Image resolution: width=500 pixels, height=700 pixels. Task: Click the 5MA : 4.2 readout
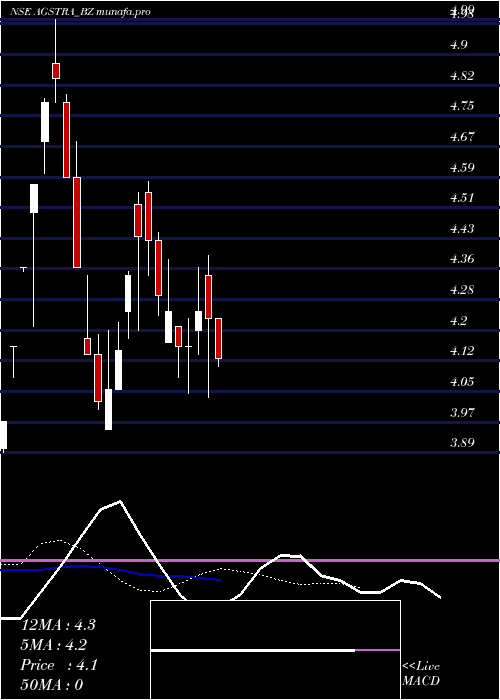pyautogui.click(x=54, y=645)
